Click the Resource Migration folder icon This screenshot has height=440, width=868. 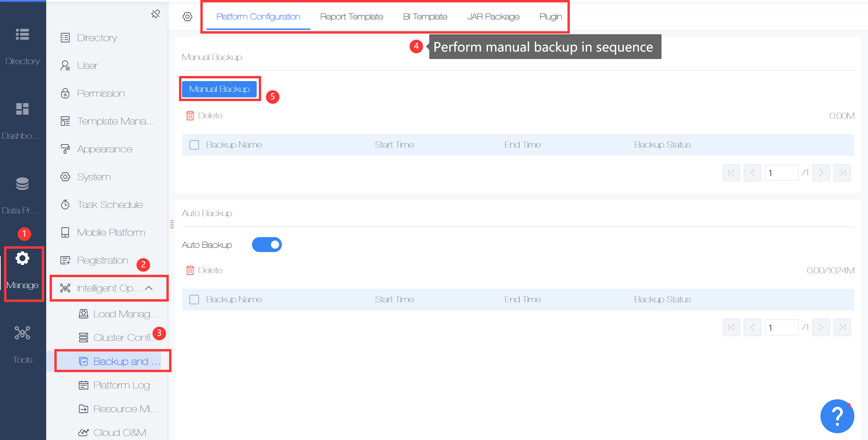point(84,409)
